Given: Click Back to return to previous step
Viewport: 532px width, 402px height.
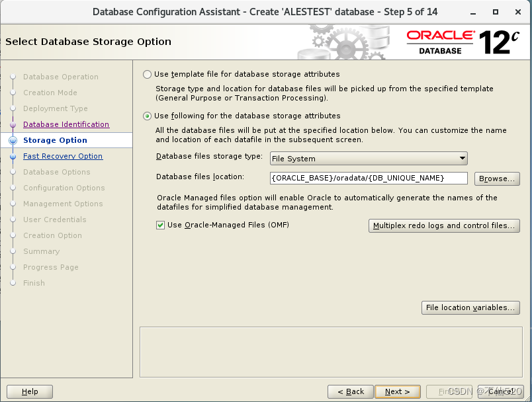Looking at the screenshot, I should coord(350,391).
